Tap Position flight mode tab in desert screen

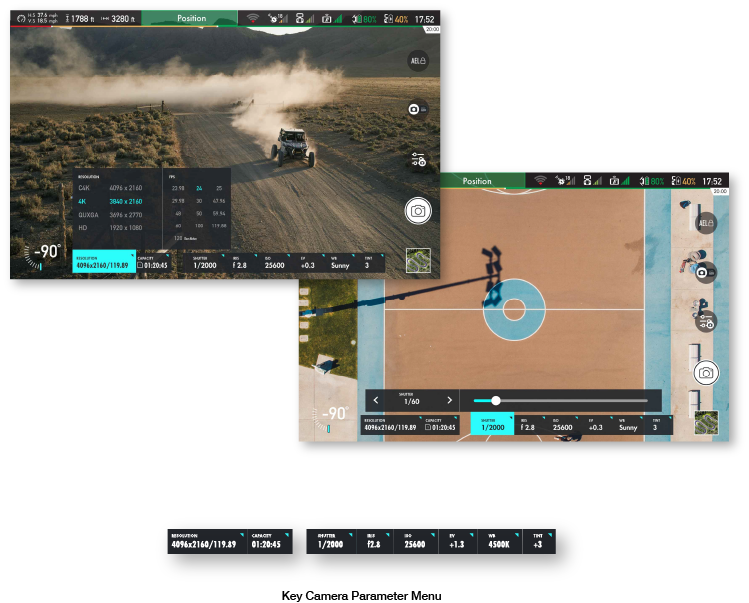point(190,18)
